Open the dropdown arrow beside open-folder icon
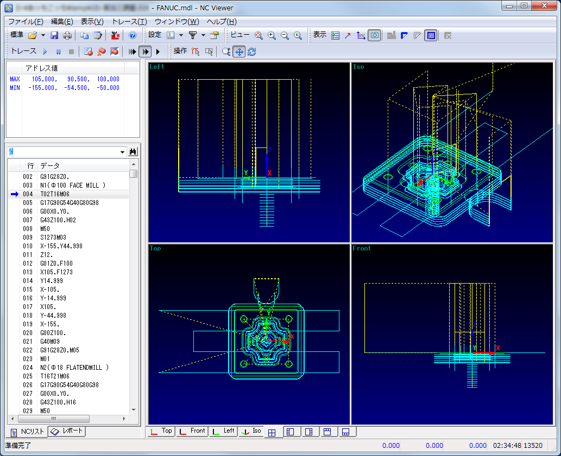Image resolution: width=561 pixels, height=456 pixels. point(43,35)
